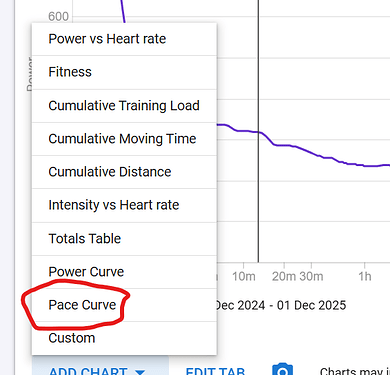The width and height of the screenshot is (390, 375).
Task: Collapse the ADD CHART dropdown arrow
Action: 140,372
